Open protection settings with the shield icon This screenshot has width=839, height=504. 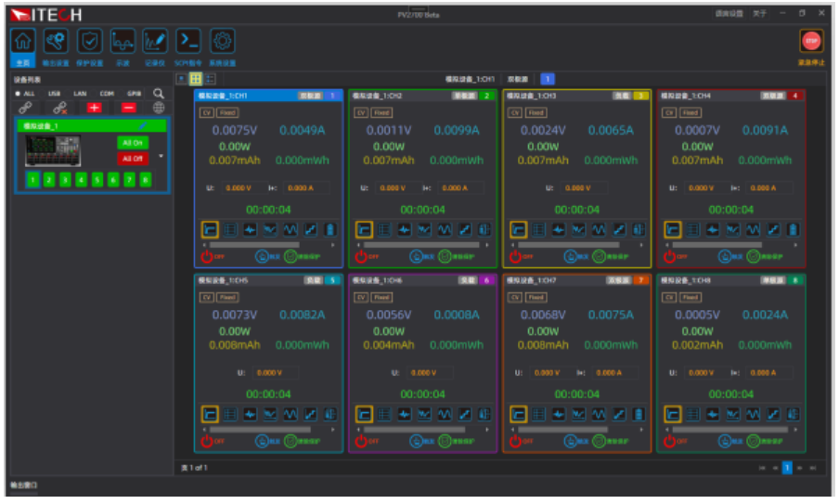(x=89, y=47)
